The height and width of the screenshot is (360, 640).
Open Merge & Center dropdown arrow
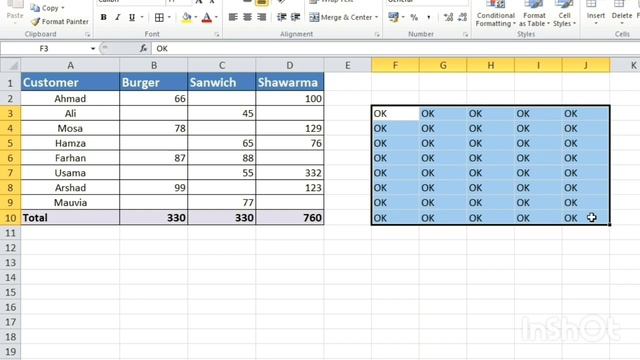point(376,18)
